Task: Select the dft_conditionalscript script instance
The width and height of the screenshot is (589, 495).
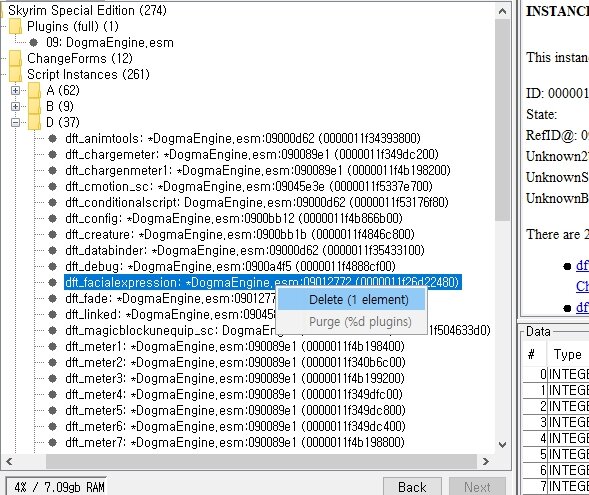Action: coord(257,202)
